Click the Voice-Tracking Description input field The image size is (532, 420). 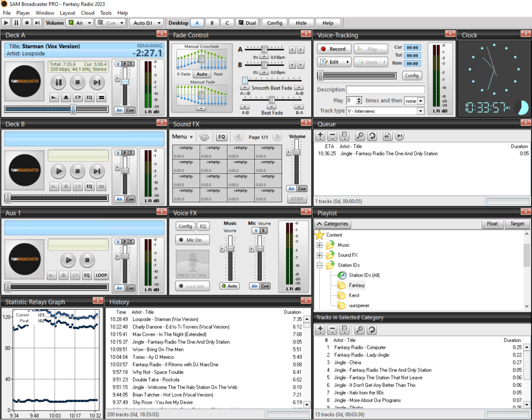(385, 89)
